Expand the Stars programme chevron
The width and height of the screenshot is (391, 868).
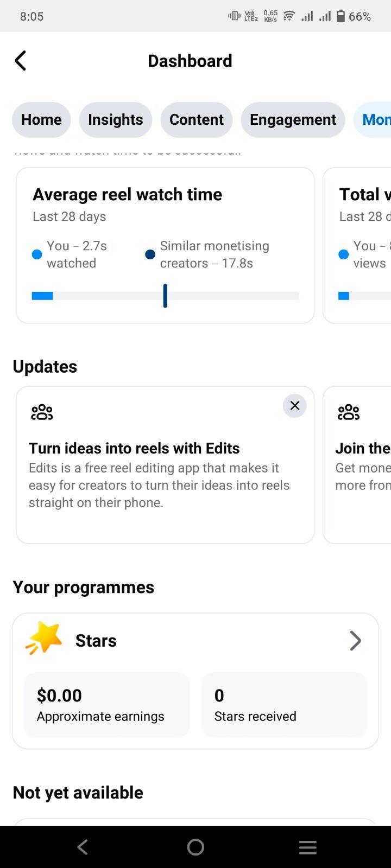click(356, 641)
